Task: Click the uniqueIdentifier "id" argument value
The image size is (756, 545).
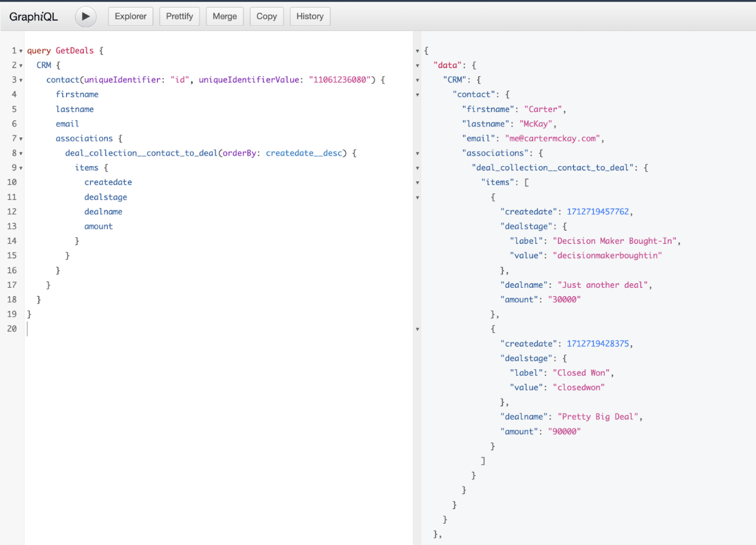Action: [x=180, y=80]
